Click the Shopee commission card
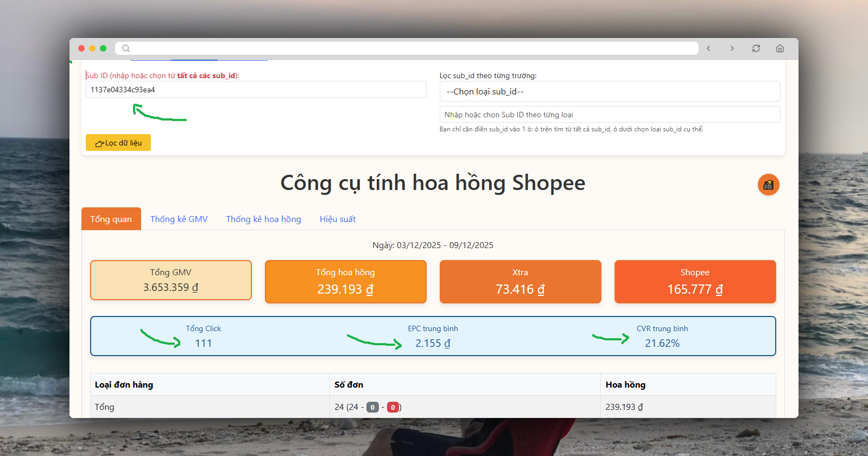The image size is (868, 456). click(695, 281)
